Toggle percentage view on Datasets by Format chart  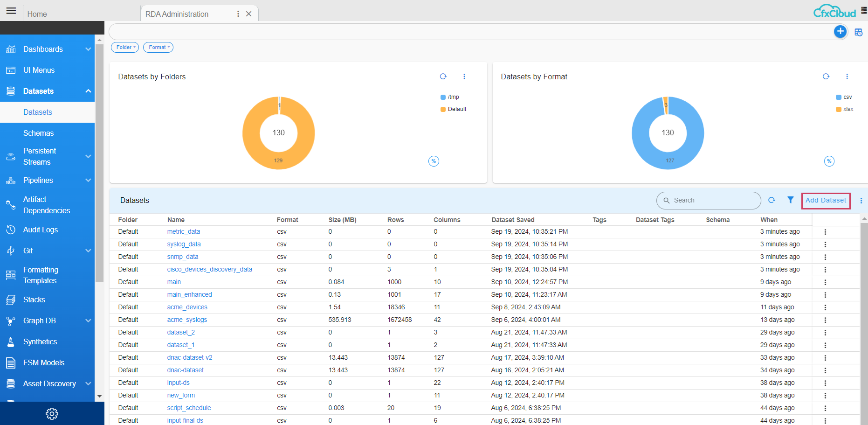coord(829,161)
